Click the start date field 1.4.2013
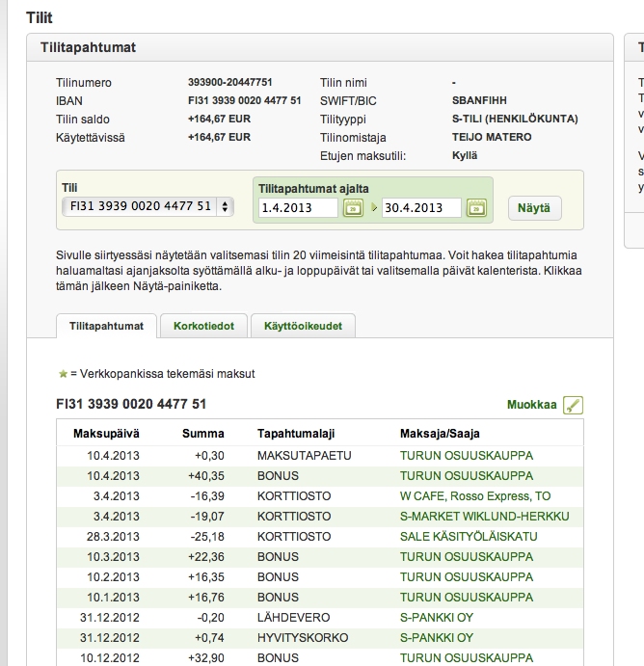The width and height of the screenshot is (644, 666). pyautogui.click(x=298, y=207)
